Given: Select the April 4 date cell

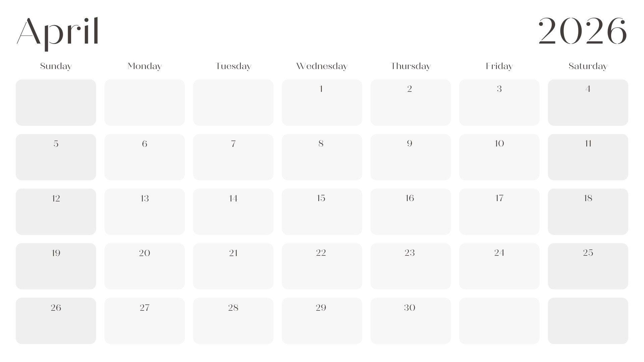Looking at the screenshot, I should 588,102.
